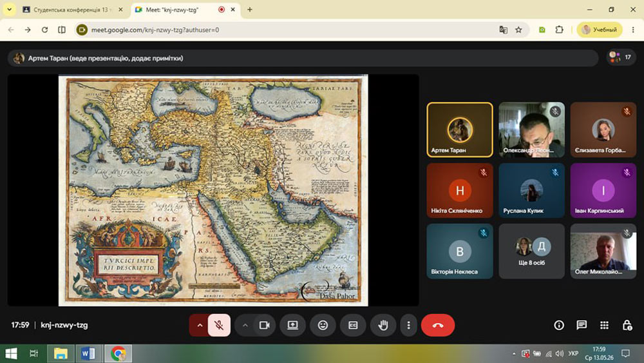Click the green camera extension icon

[x=542, y=30]
